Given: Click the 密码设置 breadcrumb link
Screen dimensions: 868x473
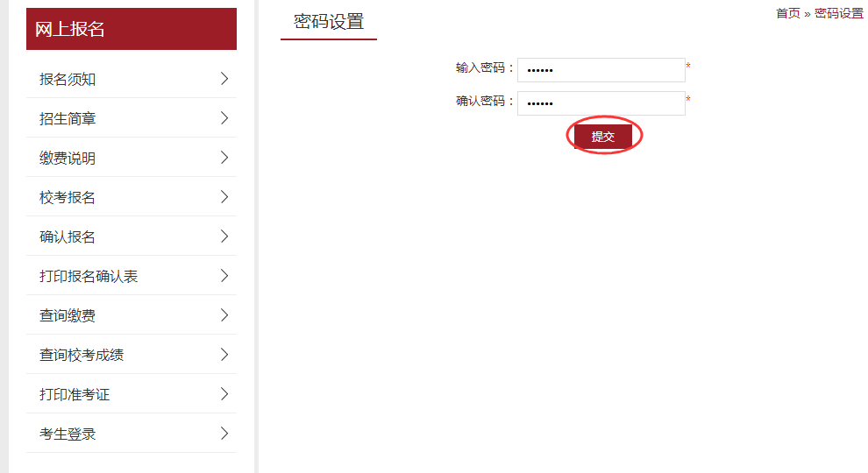Looking at the screenshot, I should [x=839, y=13].
